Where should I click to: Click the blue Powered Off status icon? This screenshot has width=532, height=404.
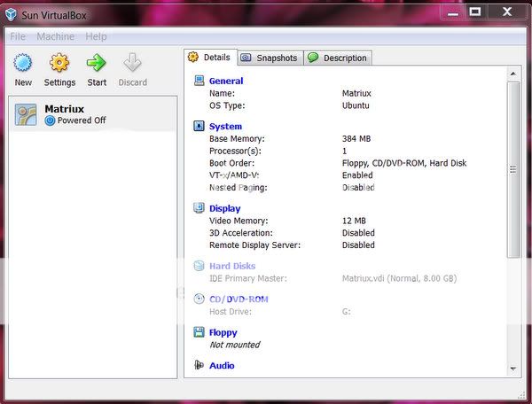click(50, 120)
